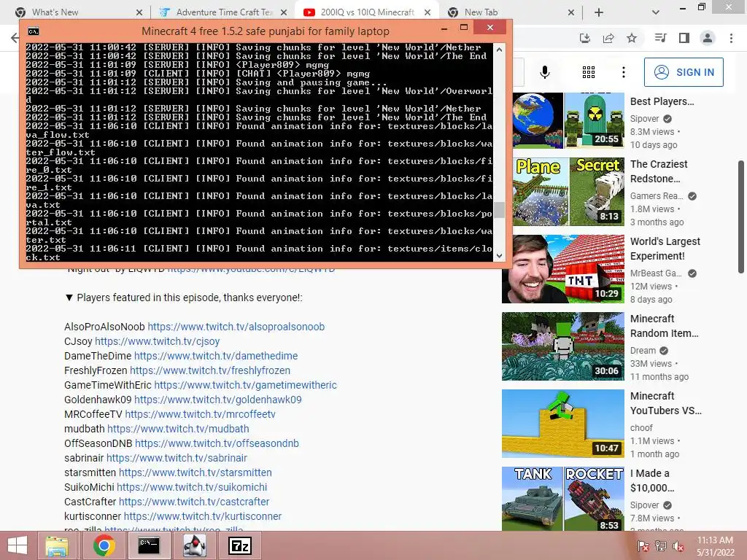
Task: Open mrcoffeetv Twitch link
Action: 200,414
